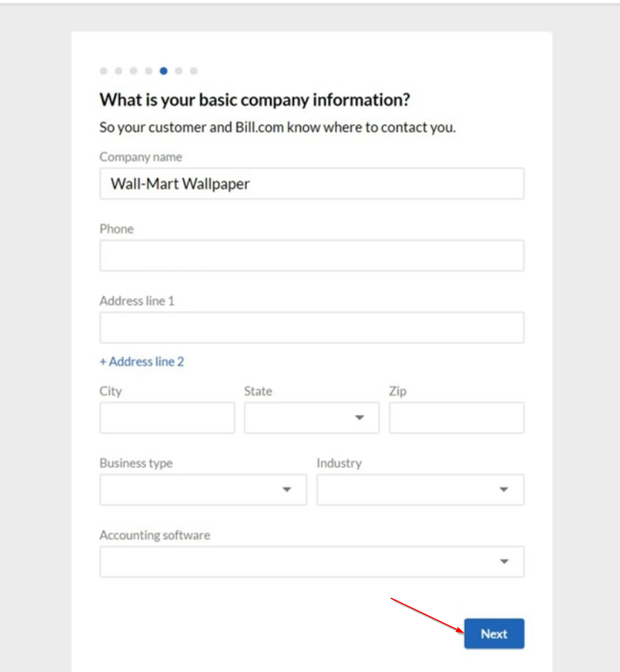Click into the Phone input field

[311, 256]
